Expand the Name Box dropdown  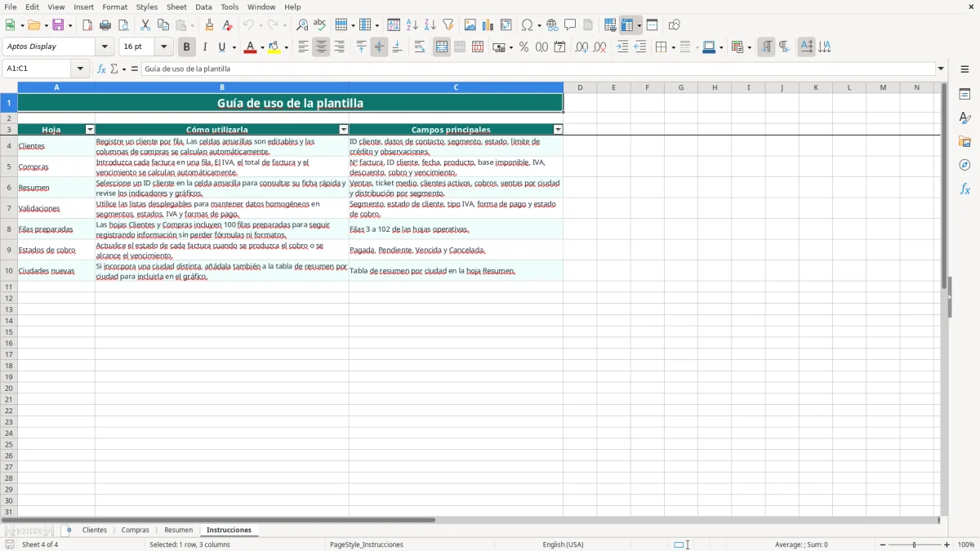pos(80,69)
